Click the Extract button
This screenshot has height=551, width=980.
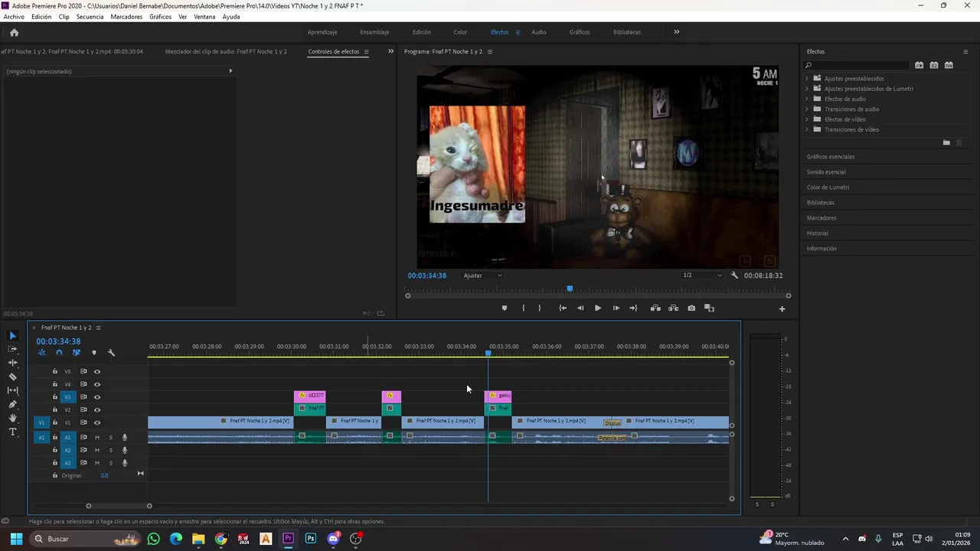coord(673,308)
